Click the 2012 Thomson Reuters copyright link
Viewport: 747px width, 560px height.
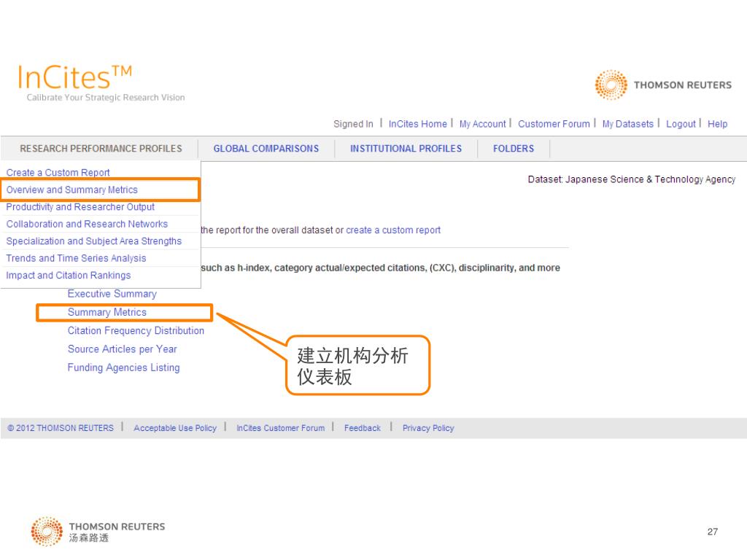61,428
